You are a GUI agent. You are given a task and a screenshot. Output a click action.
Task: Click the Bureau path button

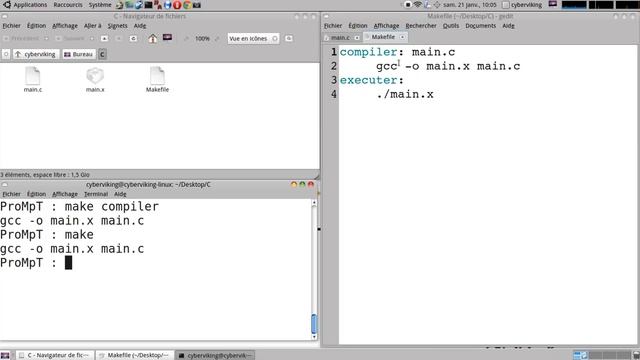(79, 54)
